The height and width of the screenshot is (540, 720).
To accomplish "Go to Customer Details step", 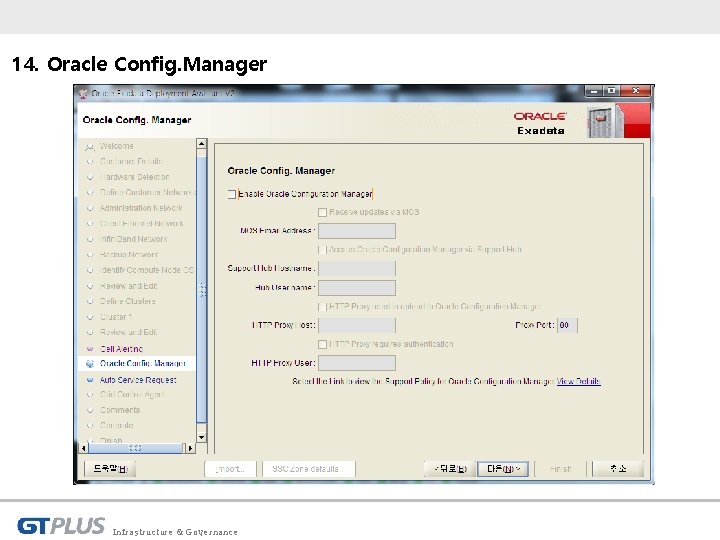I will pos(131,161).
